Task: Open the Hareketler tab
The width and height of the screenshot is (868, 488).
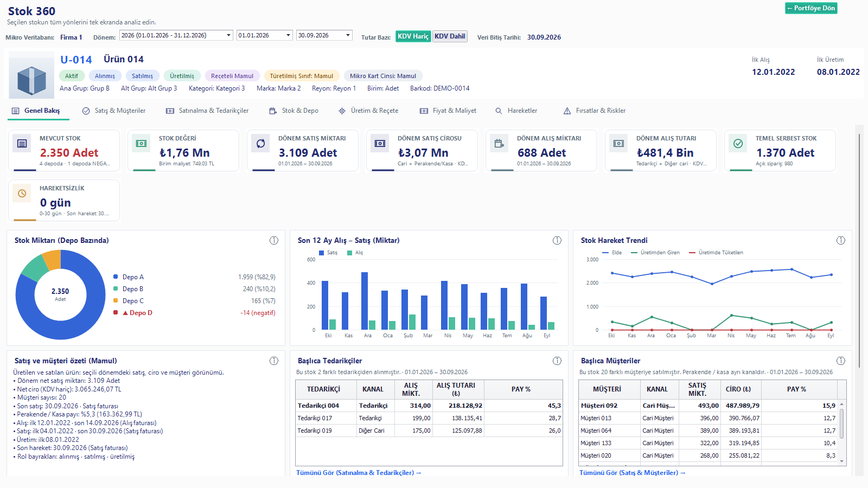Action: [x=516, y=111]
